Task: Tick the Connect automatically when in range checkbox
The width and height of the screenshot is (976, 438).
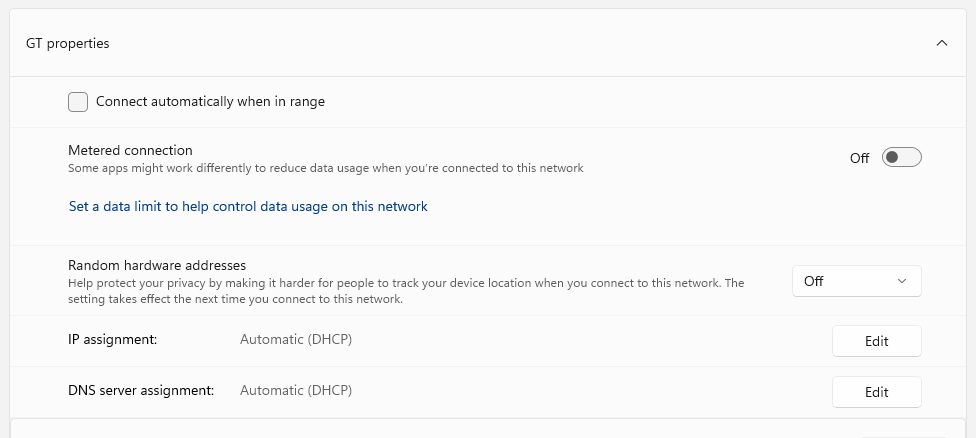Action: (78, 101)
